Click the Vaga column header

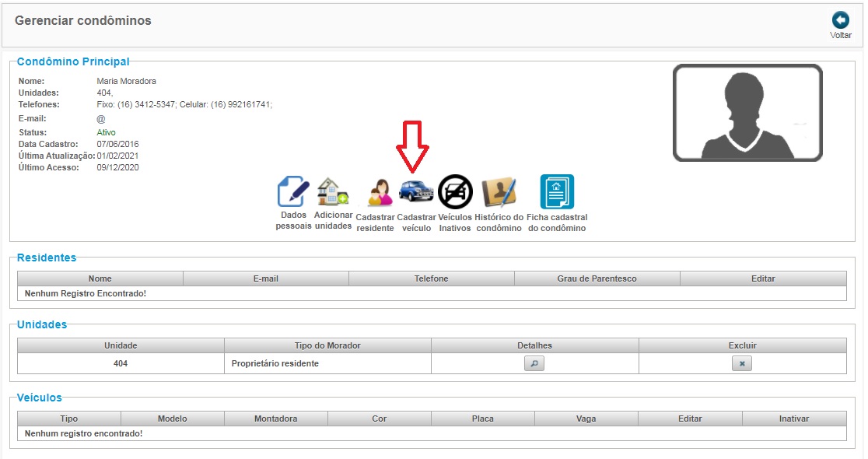coord(586,419)
